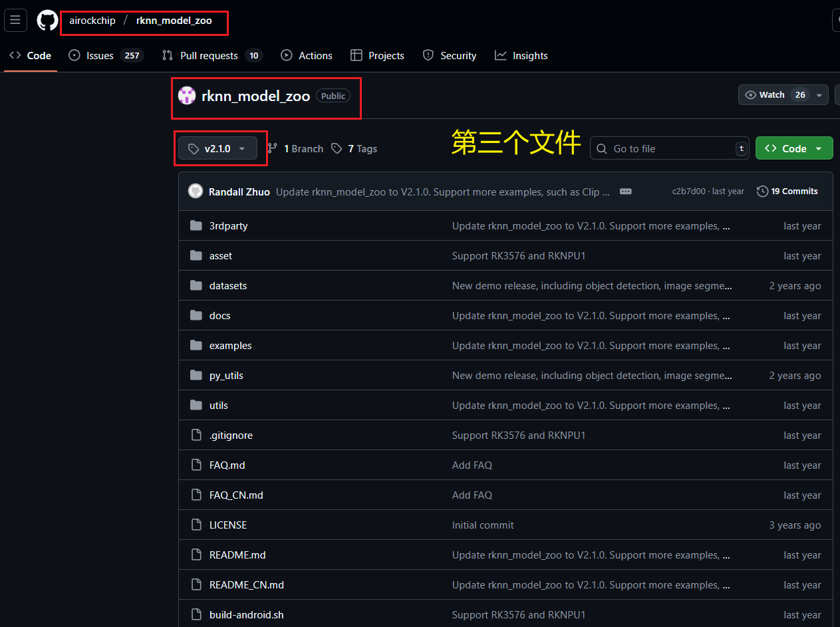Open the Pull requests tab

click(x=212, y=56)
